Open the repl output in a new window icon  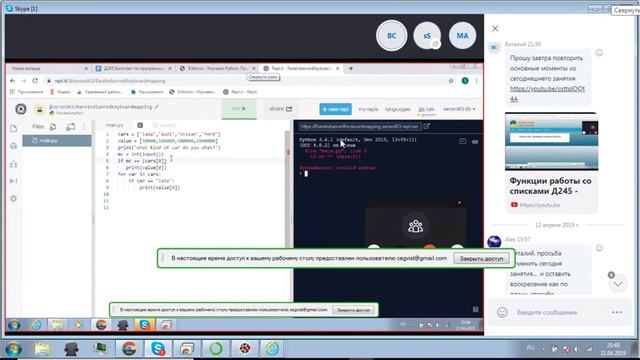point(427,126)
